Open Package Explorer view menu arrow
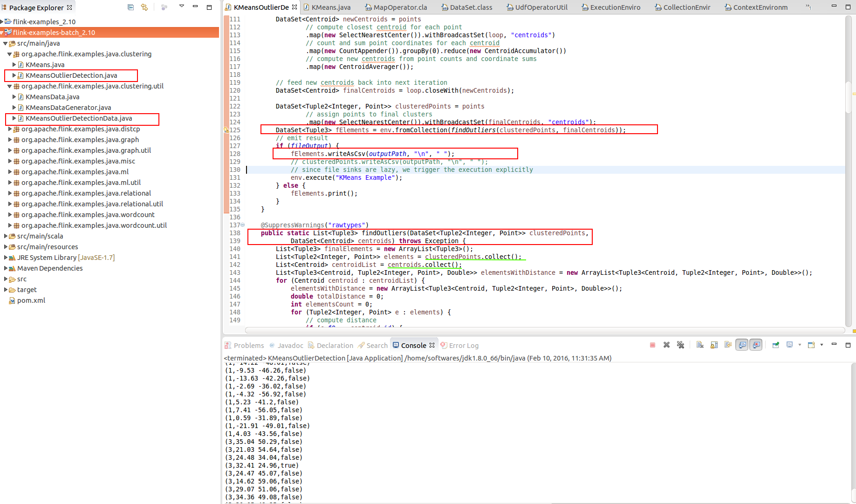Image resolution: width=856 pixels, height=504 pixels. 181,7
